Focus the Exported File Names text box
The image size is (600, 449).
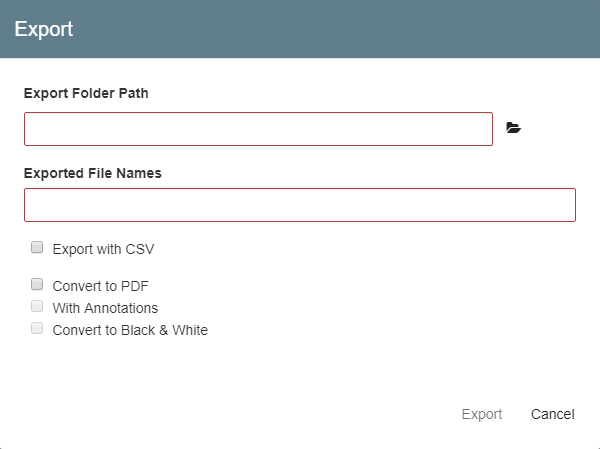(x=299, y=205)
